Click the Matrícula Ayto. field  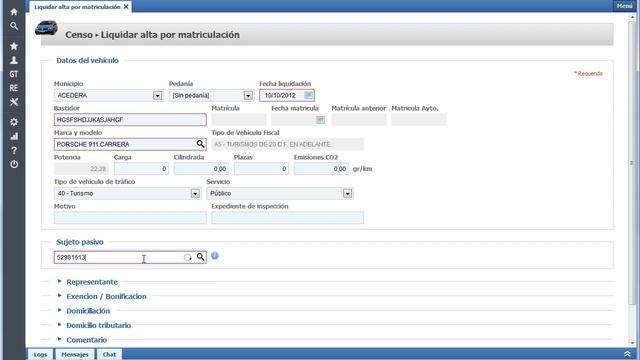pyautogui.click(x=419, y=120)
